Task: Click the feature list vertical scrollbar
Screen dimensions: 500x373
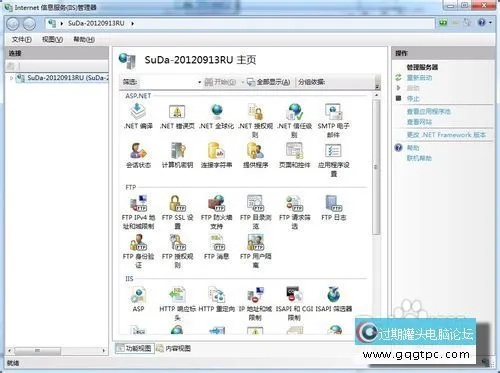Action: point(376,167)
